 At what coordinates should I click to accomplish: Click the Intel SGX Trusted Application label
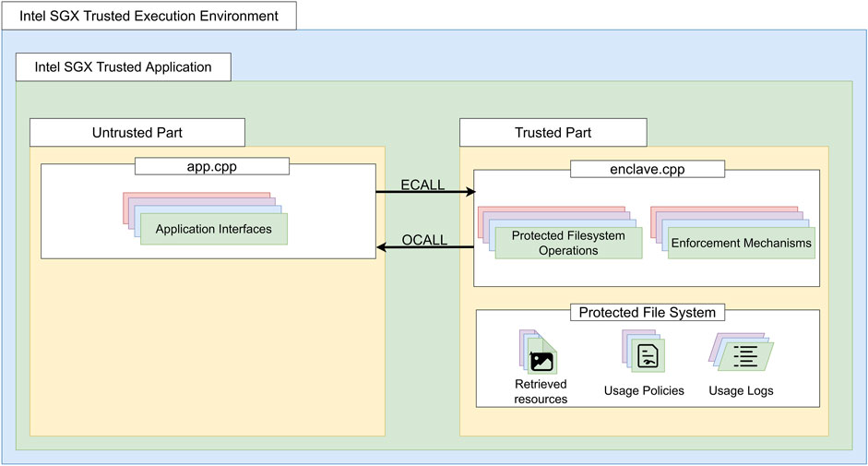123,67
